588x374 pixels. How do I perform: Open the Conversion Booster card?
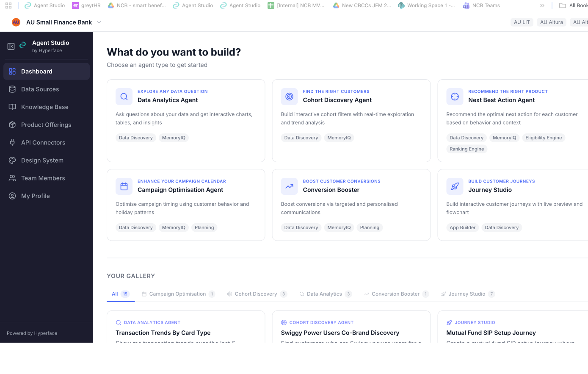(351, 205)
